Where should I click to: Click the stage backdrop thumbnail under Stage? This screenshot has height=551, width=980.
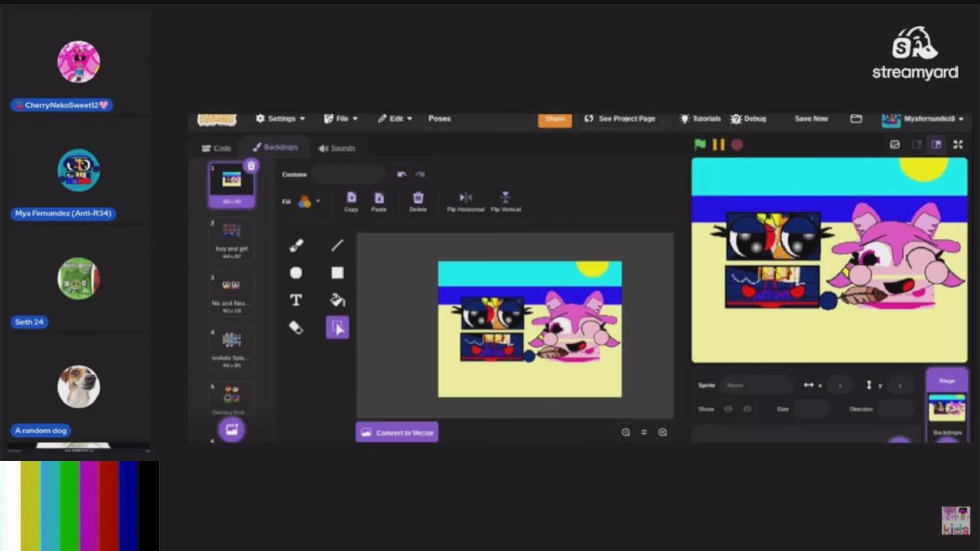point(947,408)
